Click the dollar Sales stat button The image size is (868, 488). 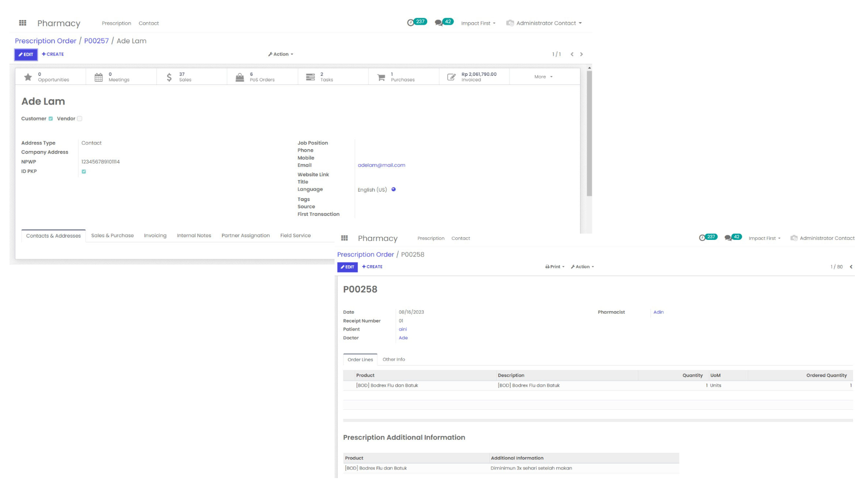pos(169,77)
